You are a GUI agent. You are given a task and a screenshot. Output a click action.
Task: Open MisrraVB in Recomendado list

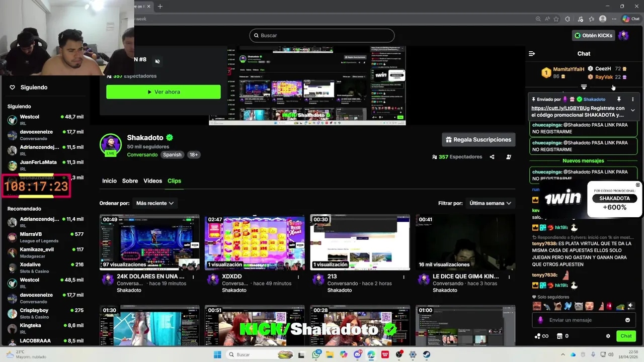pyautogui.click(x=45, y=237)
